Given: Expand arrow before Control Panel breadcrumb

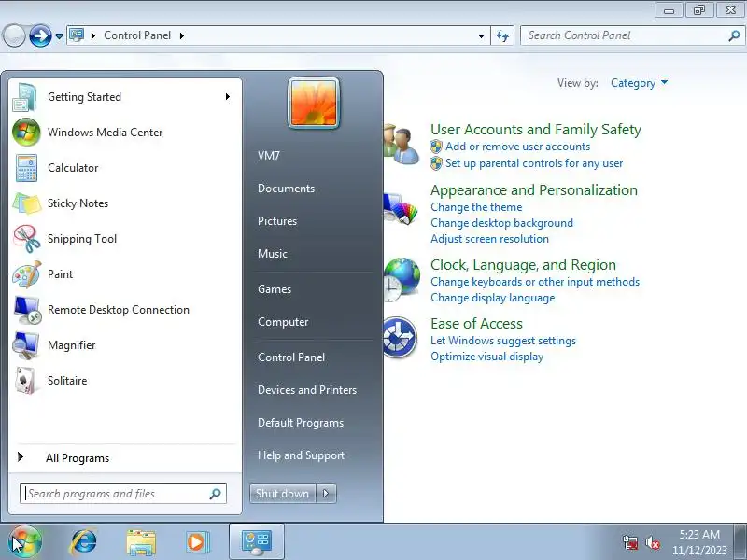Looking at the screenshot, I should (x=93, y=35).
